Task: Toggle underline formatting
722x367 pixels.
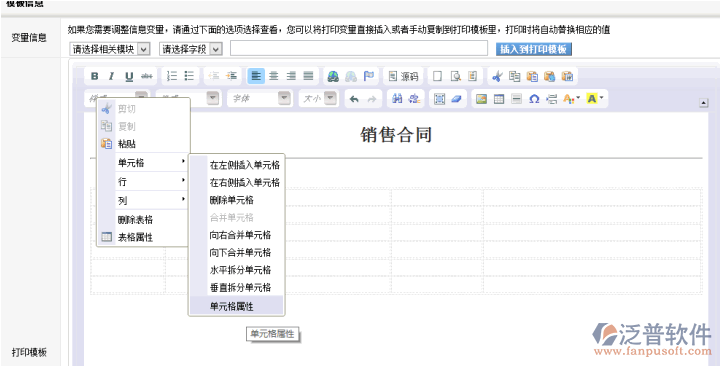Action: tap(129, 76)
